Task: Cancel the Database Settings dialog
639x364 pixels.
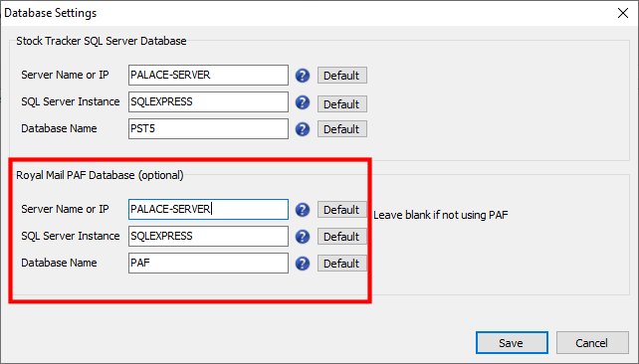Action: (x=592, y=343)
